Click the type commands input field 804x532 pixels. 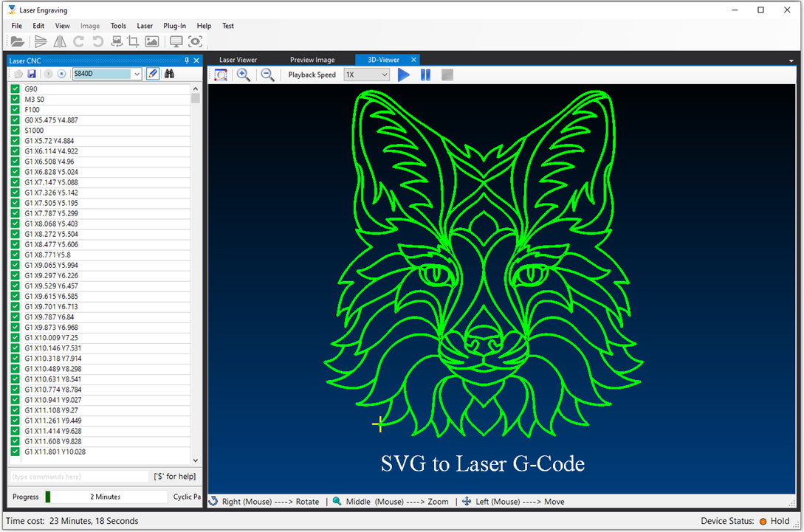coord(79,477)
